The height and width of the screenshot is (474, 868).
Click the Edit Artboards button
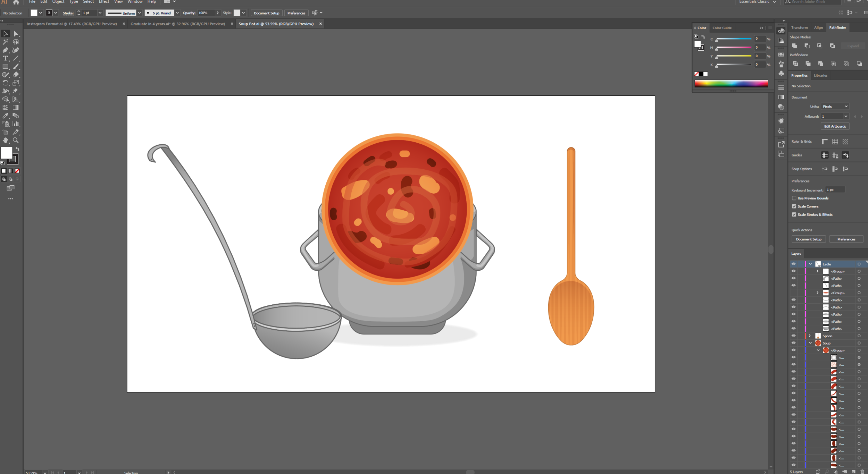coord(835,126)
